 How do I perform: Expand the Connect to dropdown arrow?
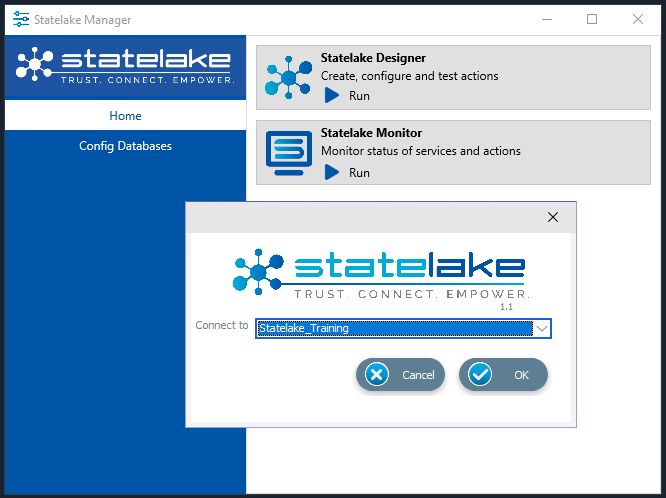coord(542,328)
